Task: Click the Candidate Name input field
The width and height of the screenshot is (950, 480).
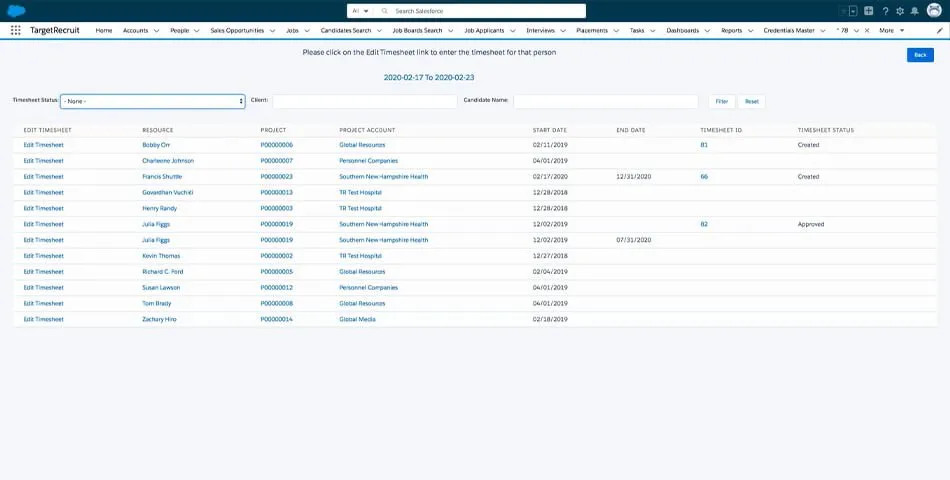Action: tap(605, 101)
